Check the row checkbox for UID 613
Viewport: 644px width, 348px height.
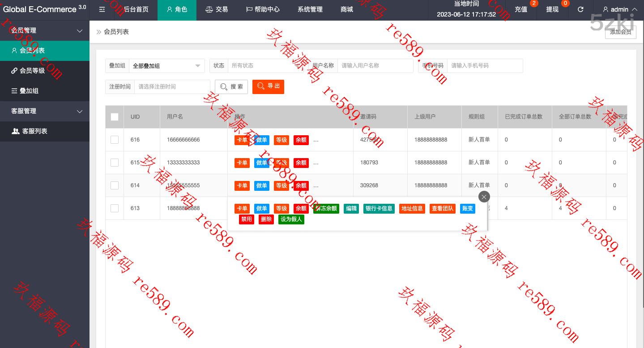click(x=115, y=208)
